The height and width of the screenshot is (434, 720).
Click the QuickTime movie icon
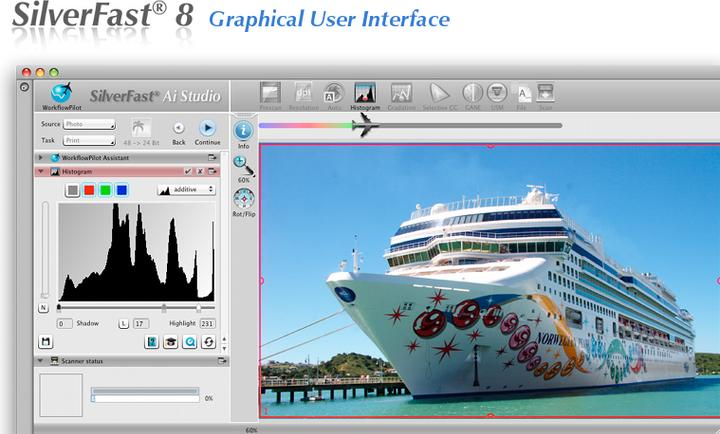189,342
